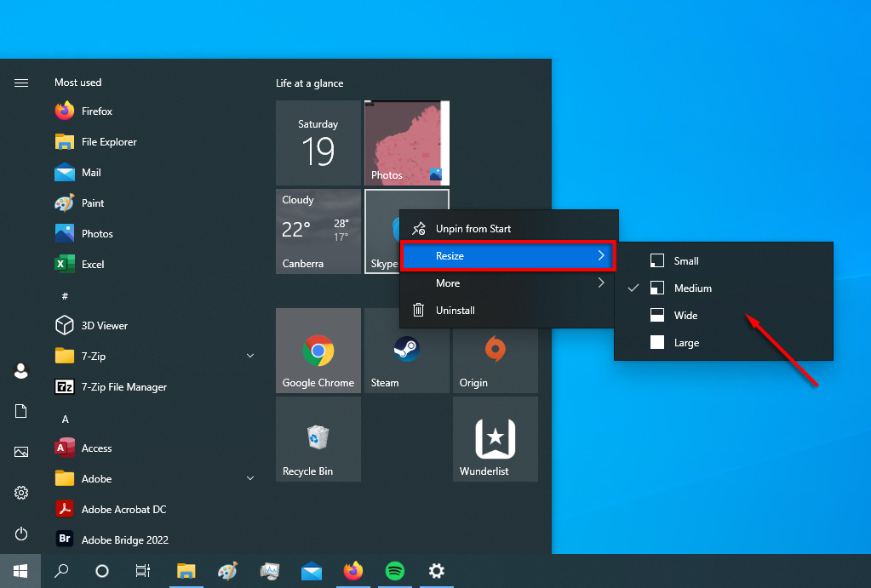Launch the Steam tile
871x588 pixels.
point(406,350)
